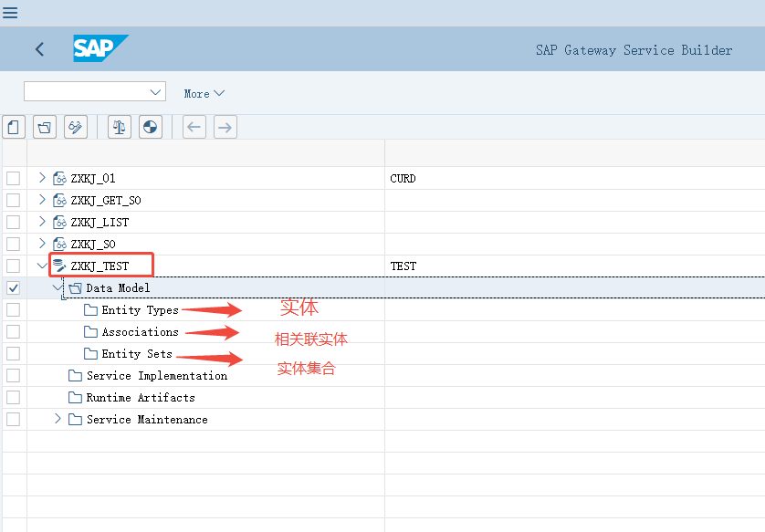Navigate forward using the right arrow toolbar button

click(x=225, y=127)
